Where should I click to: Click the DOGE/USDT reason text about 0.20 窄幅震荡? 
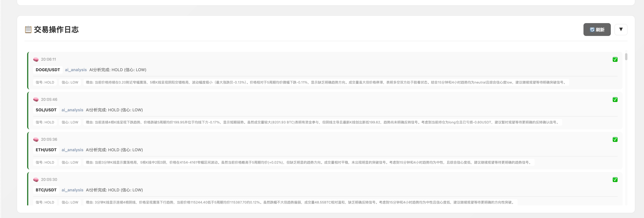click(326, 82)
